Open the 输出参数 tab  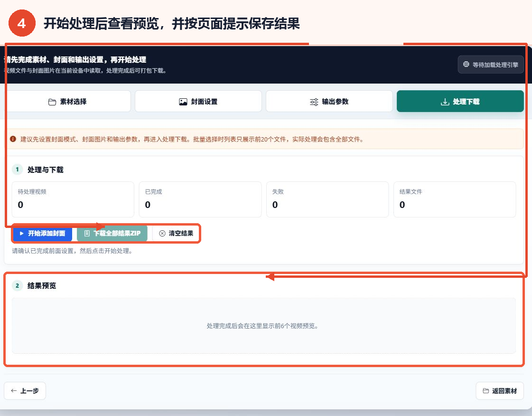[329, 101]
